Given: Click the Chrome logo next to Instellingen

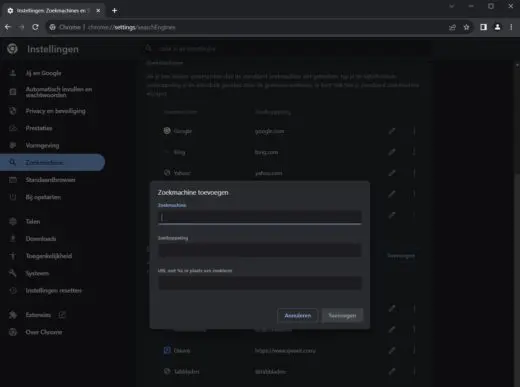Looking at the screenshot, I should [12, 49].
